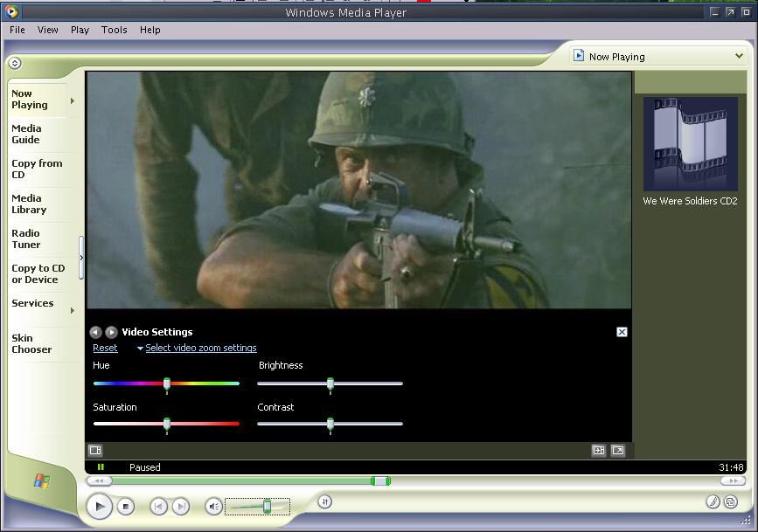
Task: Open the Media Library tab
Action: pyautogui.click(x=37, y=204)
